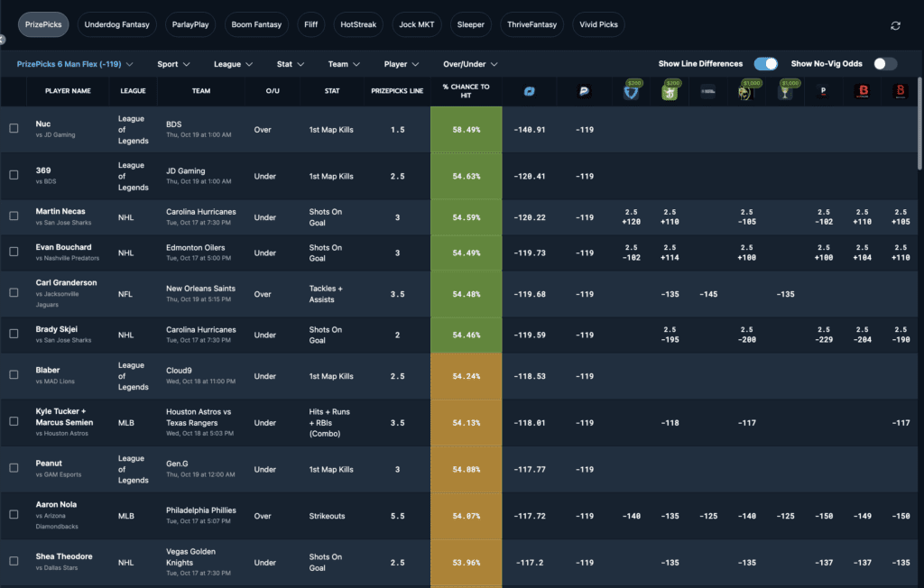Select Carl Granderson's row checkbox

click(x=14, y=293)
